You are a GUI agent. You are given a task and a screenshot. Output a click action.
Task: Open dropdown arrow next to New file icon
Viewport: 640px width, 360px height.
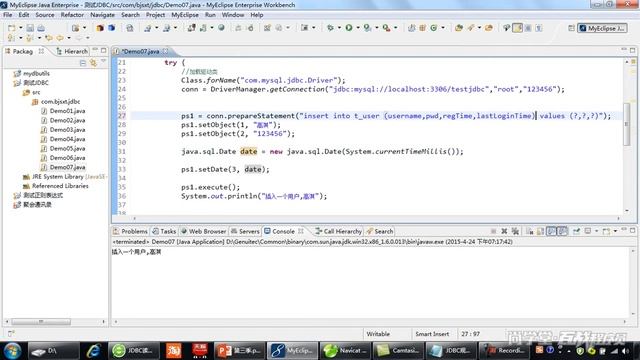pos(20,28)
